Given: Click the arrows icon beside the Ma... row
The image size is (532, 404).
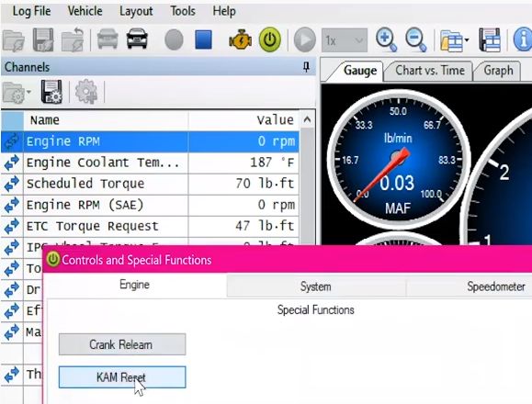Looking at the screenshot, I should [12, 331].
